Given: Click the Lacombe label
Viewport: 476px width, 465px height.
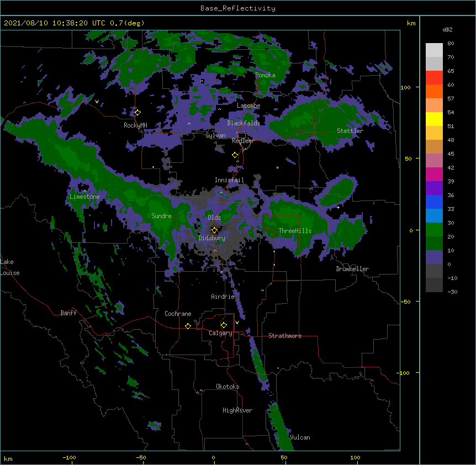Looking at the screenshot, I should (248, 105).
